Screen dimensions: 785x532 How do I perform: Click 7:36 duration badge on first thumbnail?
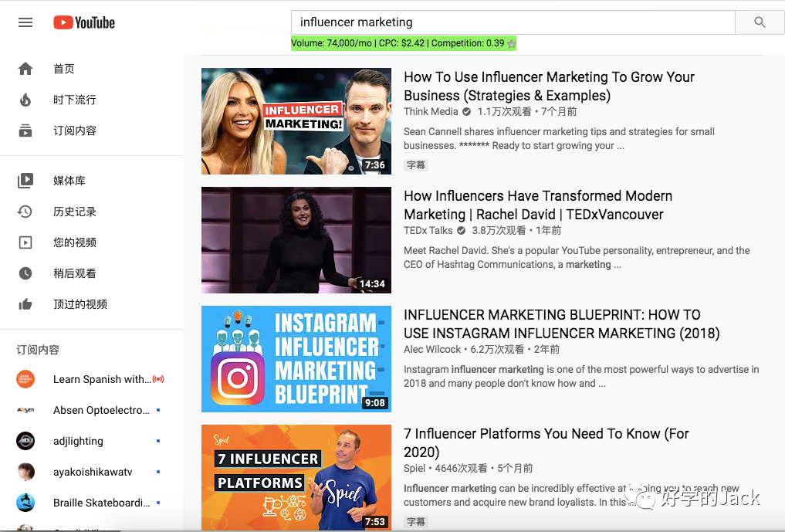[375, 164]
